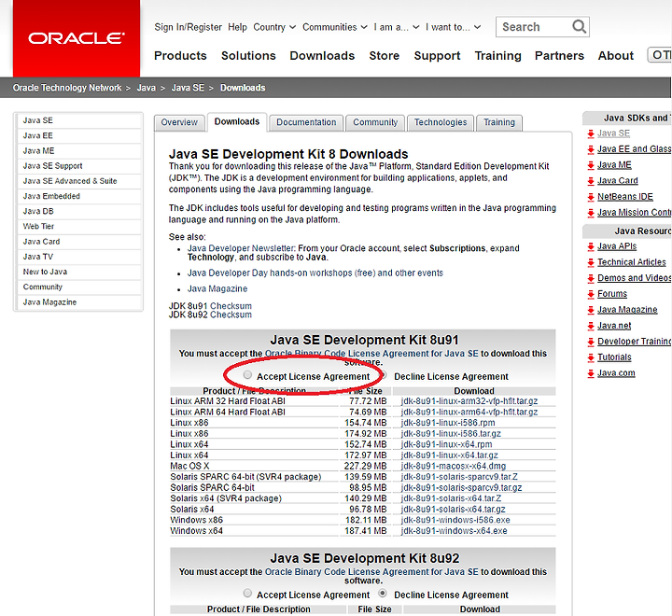The image size is (672, 616).
Task: Click Java Embedded in left sidebar
Action: [x=78, y=196]
